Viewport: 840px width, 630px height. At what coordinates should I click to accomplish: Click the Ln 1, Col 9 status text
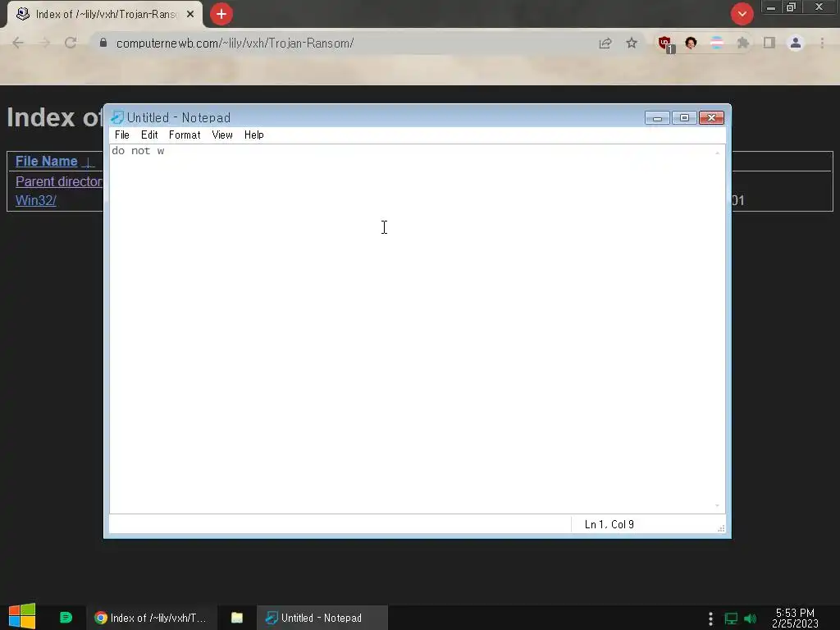[609, 524]
